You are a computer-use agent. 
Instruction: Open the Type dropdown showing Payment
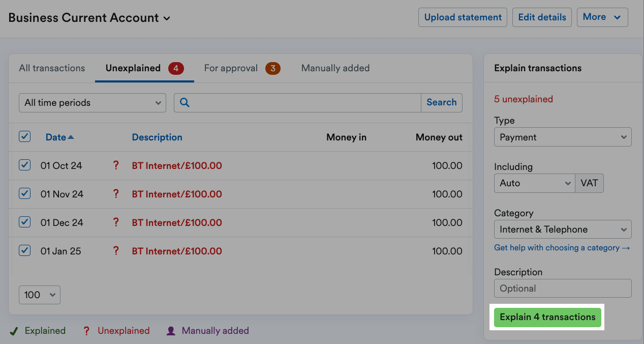(563, 137)
